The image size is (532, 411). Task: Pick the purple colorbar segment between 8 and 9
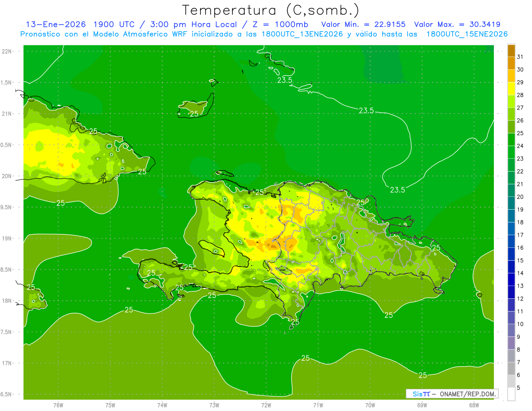(x=511, y=343)
